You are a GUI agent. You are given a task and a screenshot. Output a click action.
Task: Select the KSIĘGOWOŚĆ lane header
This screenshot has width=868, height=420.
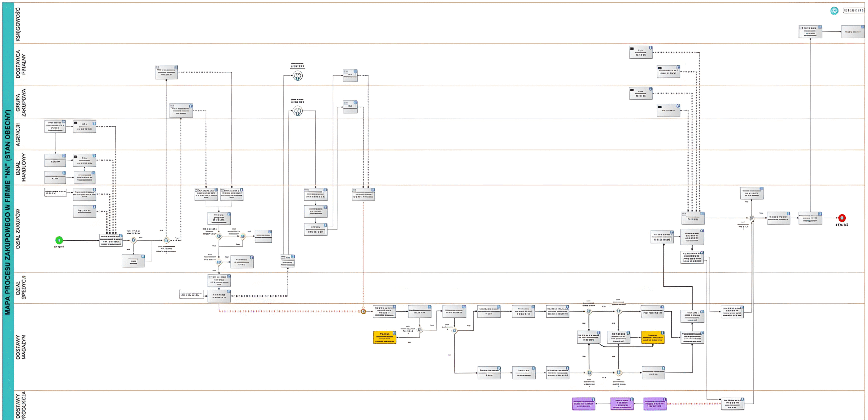tap(18, 24)
